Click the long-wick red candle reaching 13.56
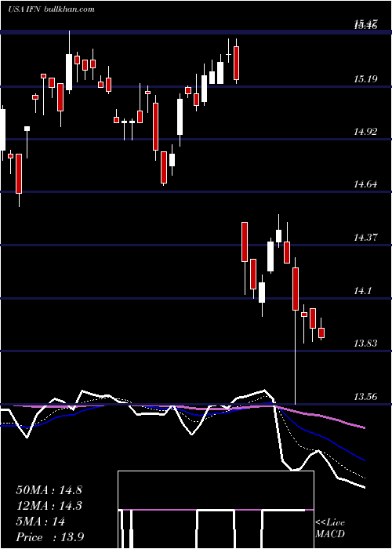The height and width of the screenshot is (549, 392). point(296,289)
